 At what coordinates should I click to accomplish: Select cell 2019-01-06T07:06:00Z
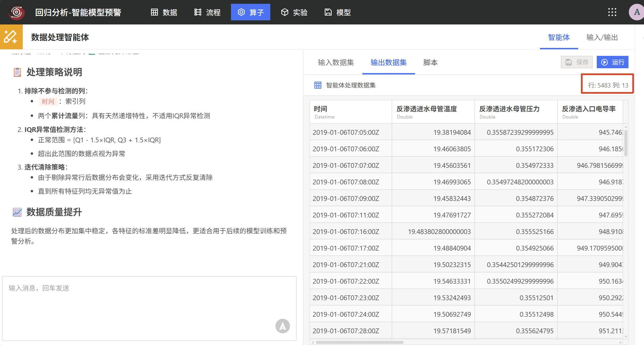pyautogui.click(x=351, y=149)
